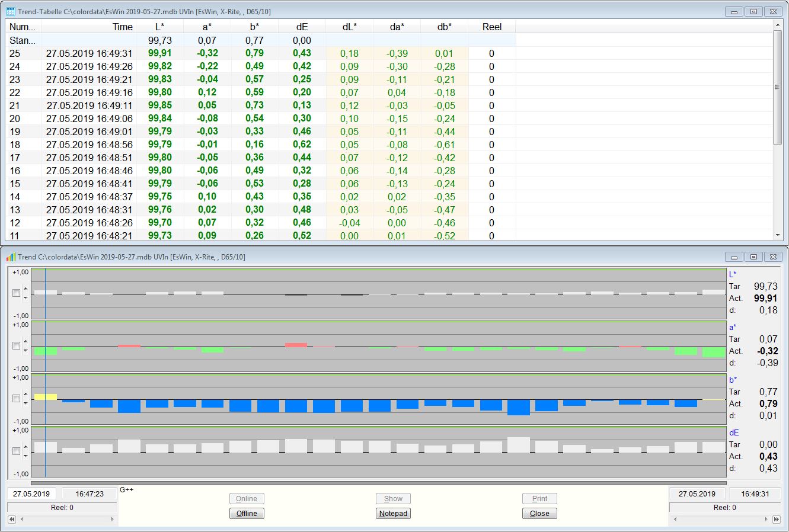Click right arrow of bottom-right scrollbar
The height and width of the screenshot is (532, 789).
765,519
